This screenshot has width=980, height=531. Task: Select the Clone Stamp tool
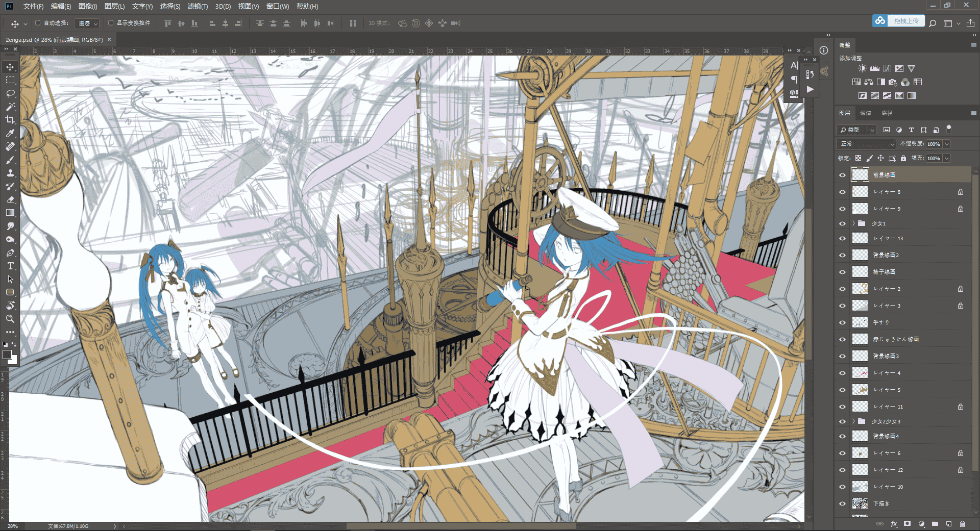10,173
